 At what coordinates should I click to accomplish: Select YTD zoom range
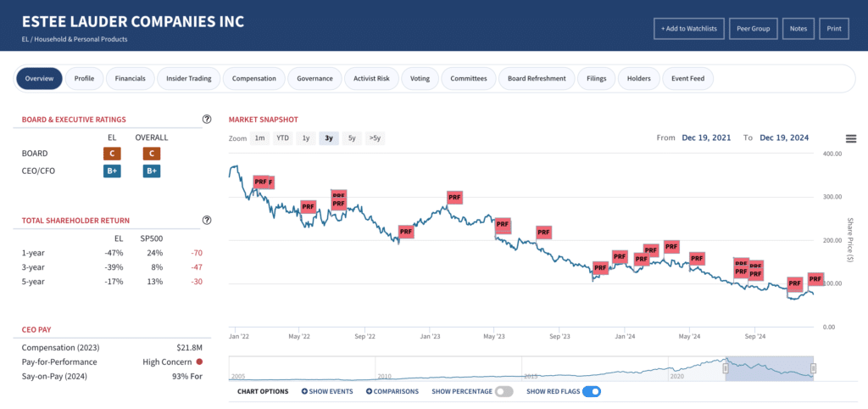283,138
